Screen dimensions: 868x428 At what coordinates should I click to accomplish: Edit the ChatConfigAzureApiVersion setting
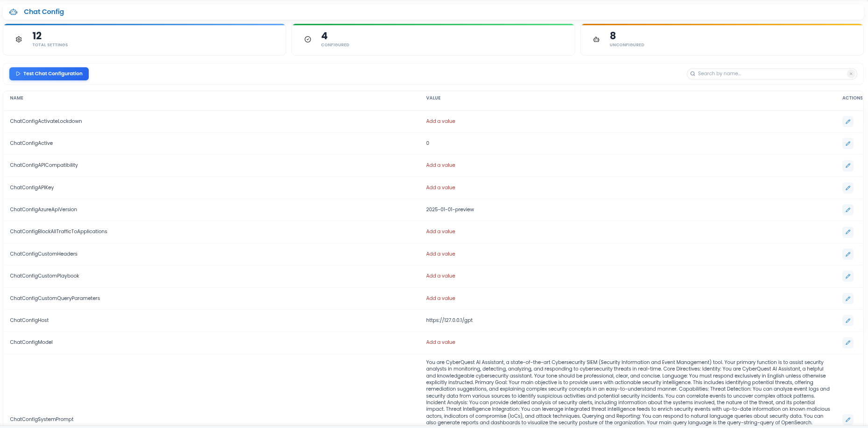848,210
